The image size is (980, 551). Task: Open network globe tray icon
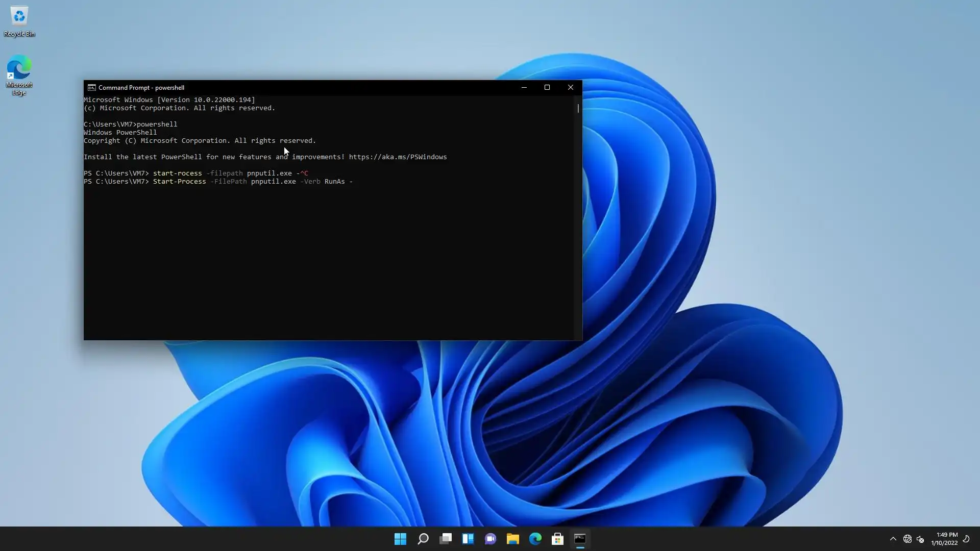tap(907, 539)
